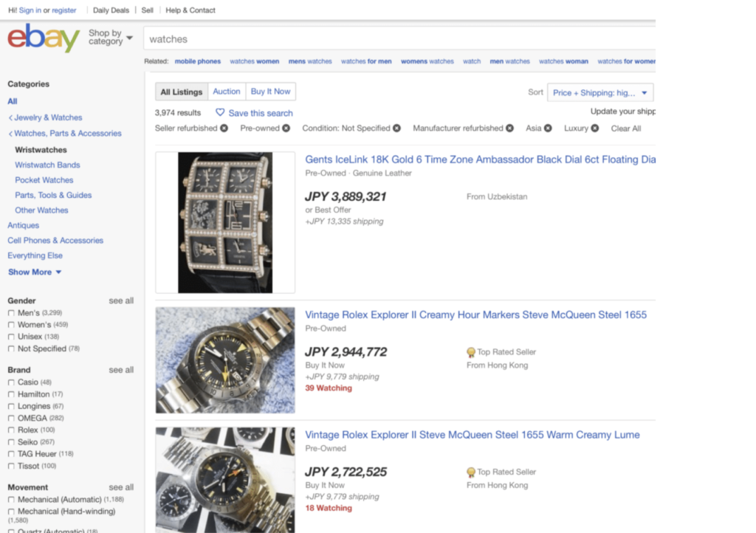Viewport: 756px width, 533px height.
Task: Remove the Seller refurbished filter
Action: 224,128
